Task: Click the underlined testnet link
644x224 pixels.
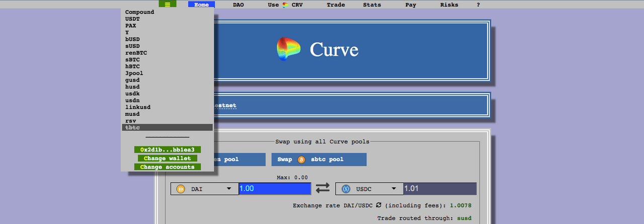Action: click(224, 106)
